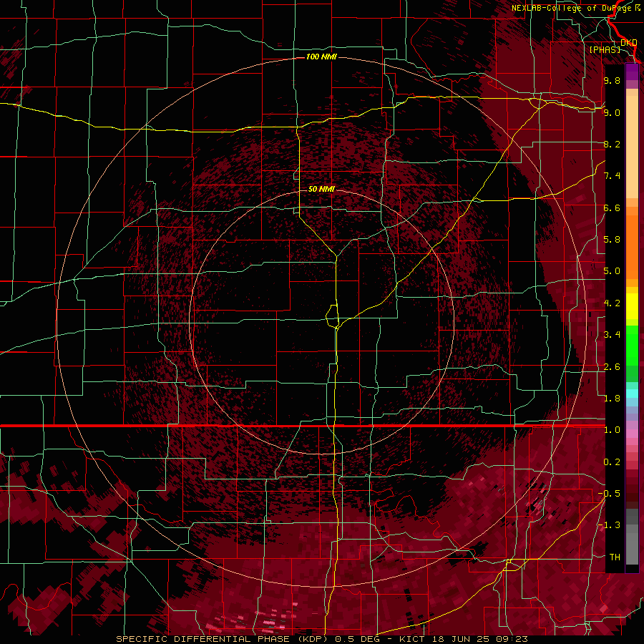
Task: Click the '6.6' scale value
Action: click(x=612, y=208)
